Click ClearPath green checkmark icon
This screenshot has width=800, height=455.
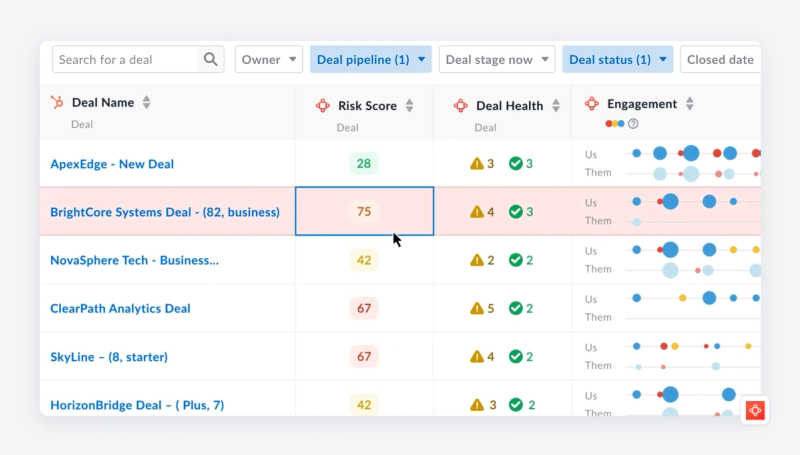(516, 308)
